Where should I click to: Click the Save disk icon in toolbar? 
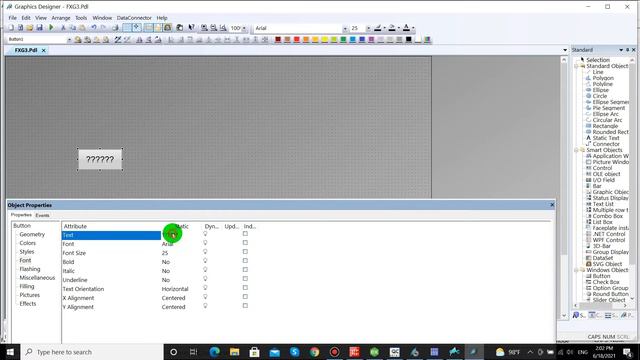click(x=40, y=28)
